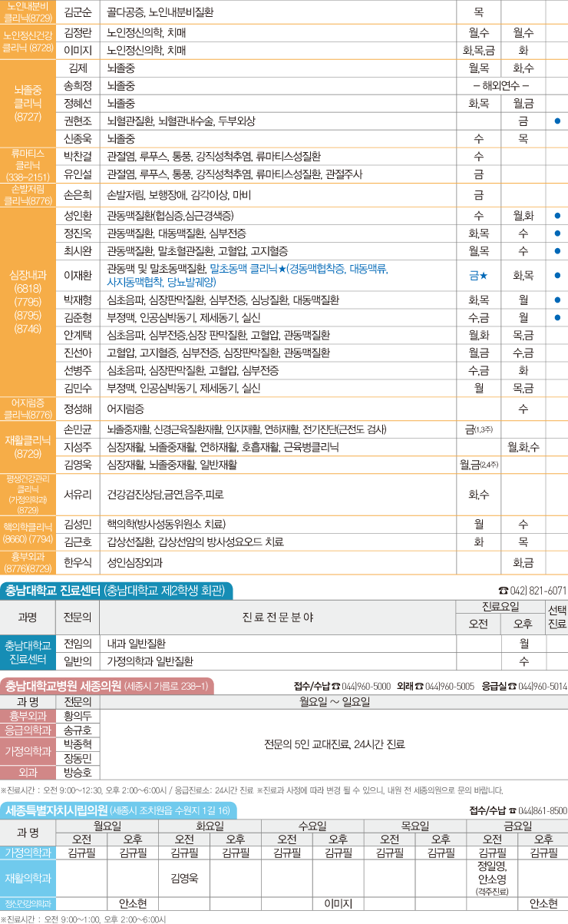Select the 핵의학클리닉 department cell
Image resolution: width=568 pixels, height=924 pixels.
28,533
